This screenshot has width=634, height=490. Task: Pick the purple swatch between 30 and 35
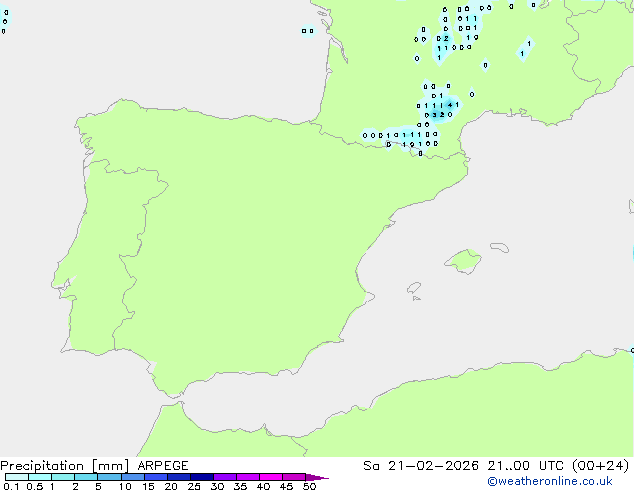225,477
